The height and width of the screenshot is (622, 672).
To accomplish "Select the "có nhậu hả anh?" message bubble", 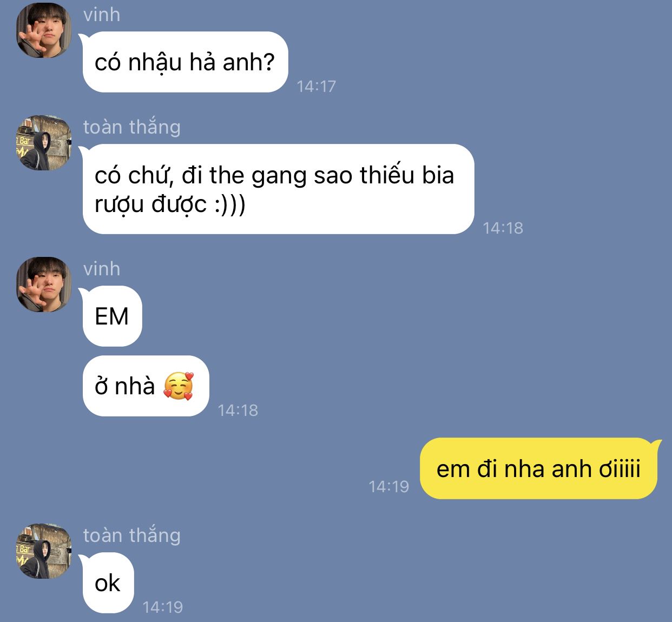I will tap(185, 62).
